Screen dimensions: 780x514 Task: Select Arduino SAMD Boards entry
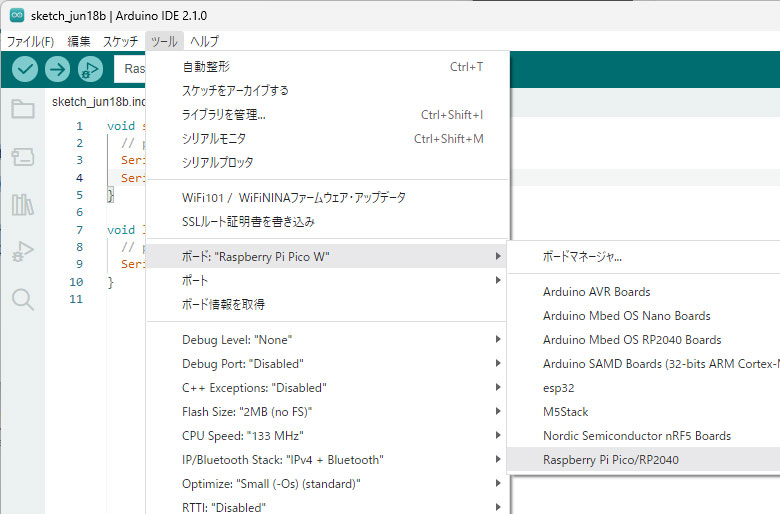click(644, 363)
